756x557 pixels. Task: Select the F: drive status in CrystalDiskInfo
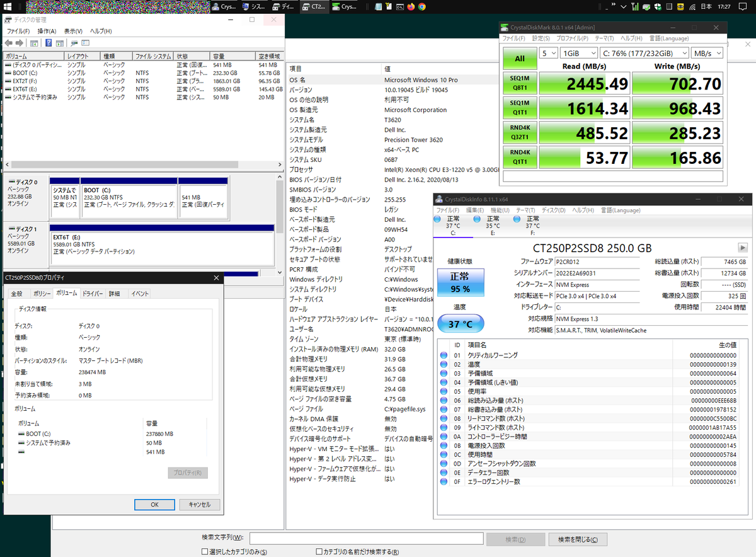(532, 225)
